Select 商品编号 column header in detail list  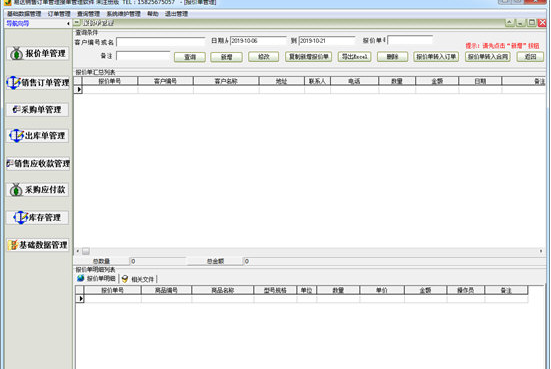click(166, 290)
